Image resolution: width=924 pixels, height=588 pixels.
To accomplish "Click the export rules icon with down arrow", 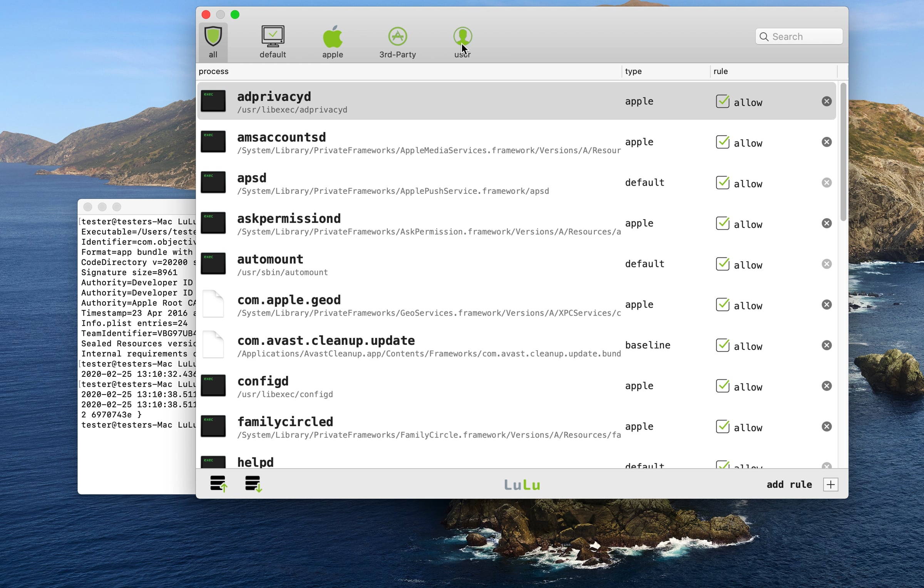I will tap(253, 484).
